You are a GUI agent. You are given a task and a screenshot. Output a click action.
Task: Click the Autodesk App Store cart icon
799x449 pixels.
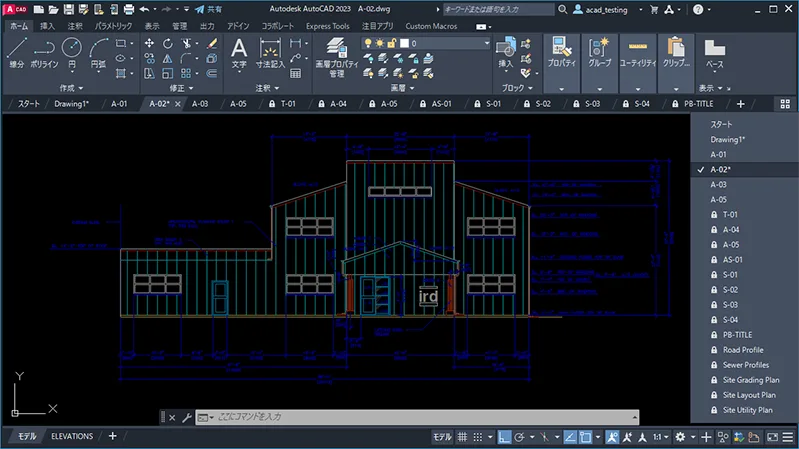[654, 9]
